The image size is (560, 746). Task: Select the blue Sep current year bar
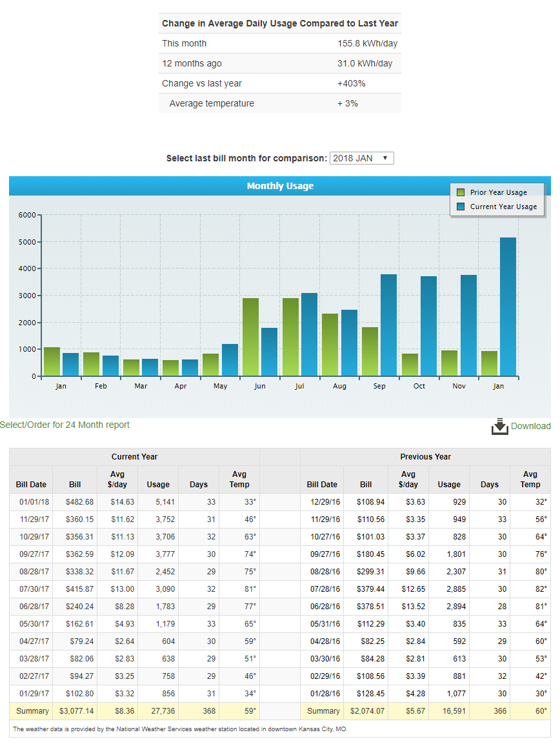(388, 325)
